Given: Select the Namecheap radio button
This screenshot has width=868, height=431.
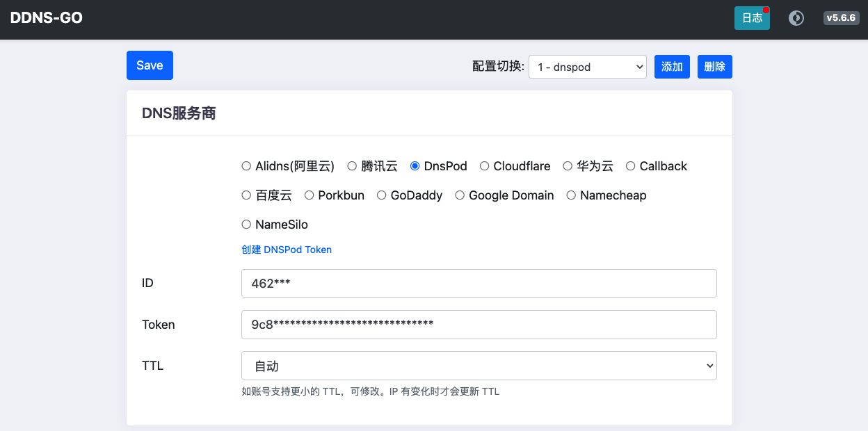Looking at the screenshot, I should tap(571, 195).
